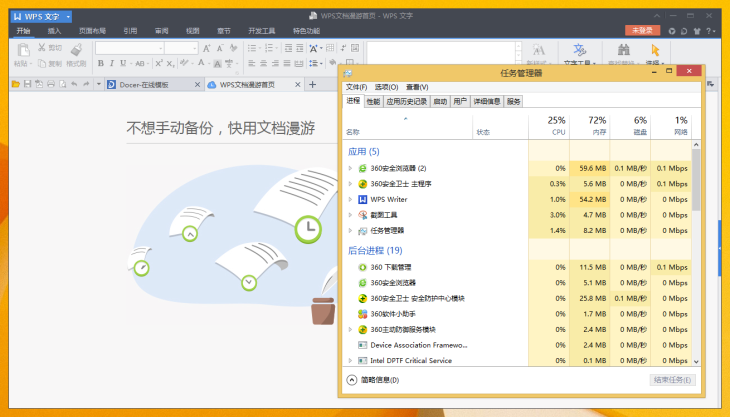730x417 pixels.
Task: Sort by the 内存 column header
Action: point(590,126)
